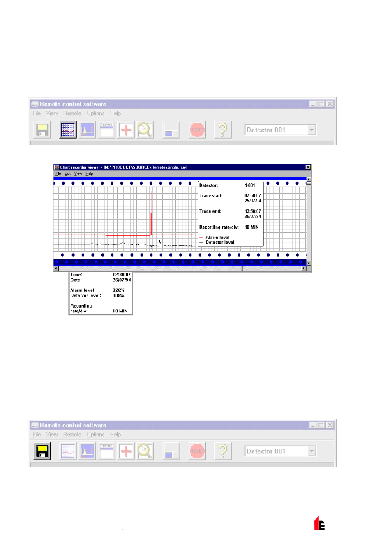This screenshot has height=555, width=392.
Task: Open the File menu in the Chart recorder viewer
Action: click(x=58, y=173)
